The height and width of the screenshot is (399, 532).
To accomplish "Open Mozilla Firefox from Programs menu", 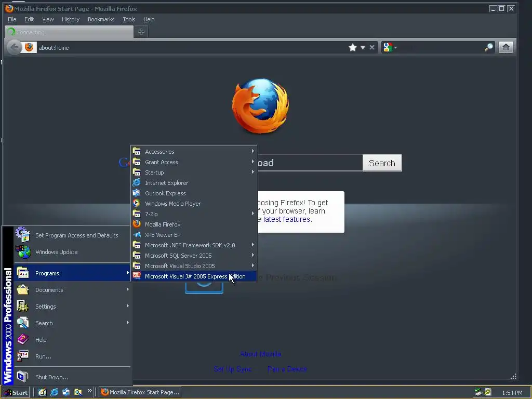I will [194, 224].
